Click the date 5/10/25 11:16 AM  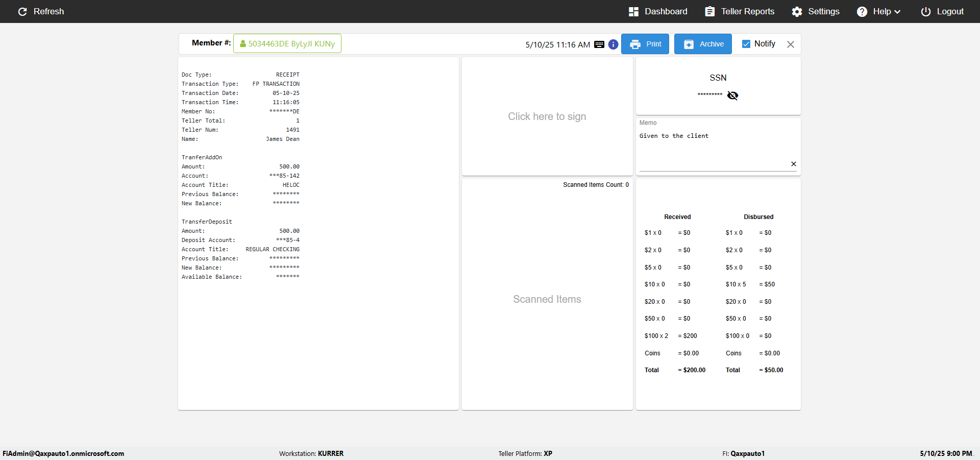click(x=558, y=44)
